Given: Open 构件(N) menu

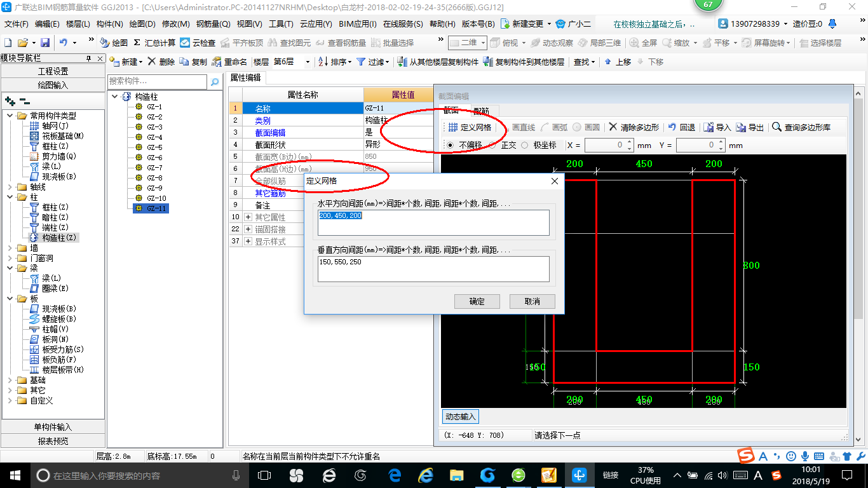Looking at the screenshot, I should [x=109, y=24].
